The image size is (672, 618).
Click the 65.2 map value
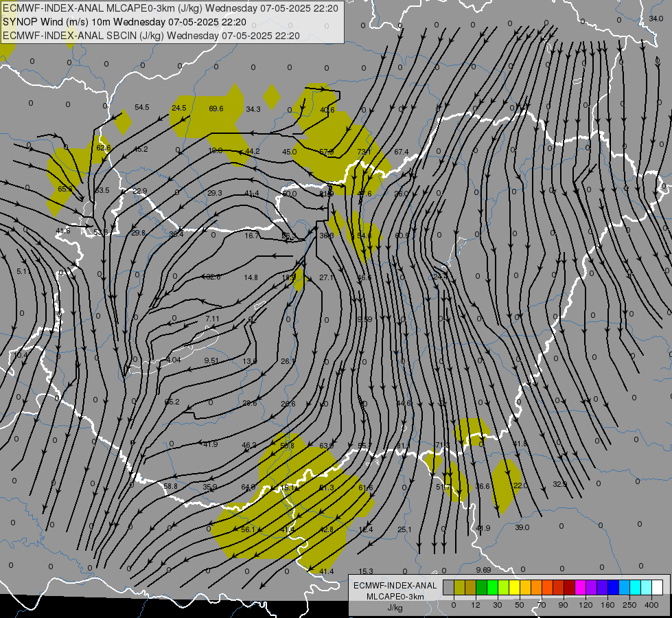pos(172,402)
